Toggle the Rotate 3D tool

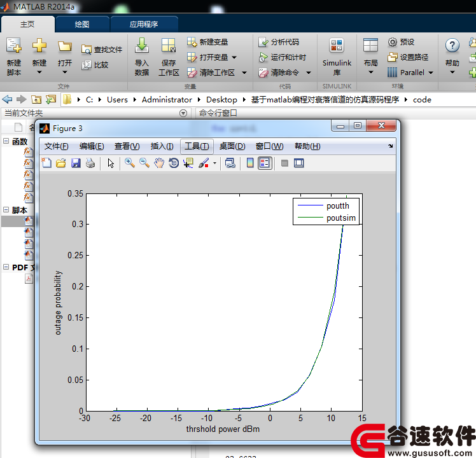click(174, 163)
